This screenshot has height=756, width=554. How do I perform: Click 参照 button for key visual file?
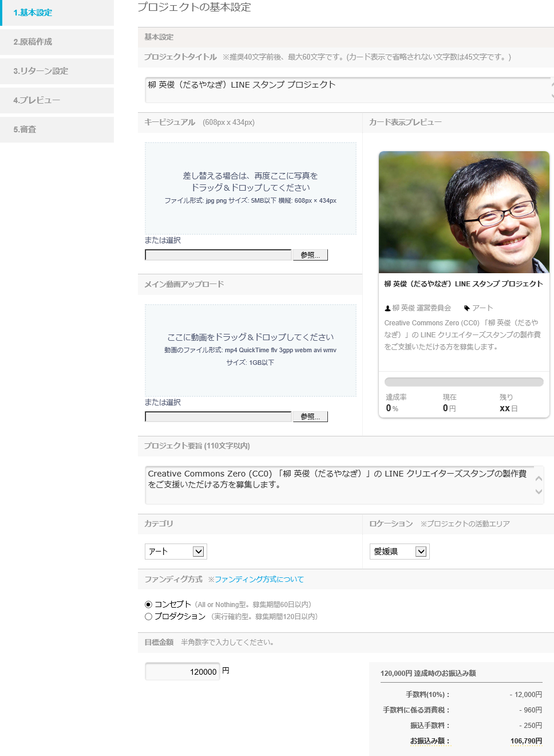pos(310,255)
